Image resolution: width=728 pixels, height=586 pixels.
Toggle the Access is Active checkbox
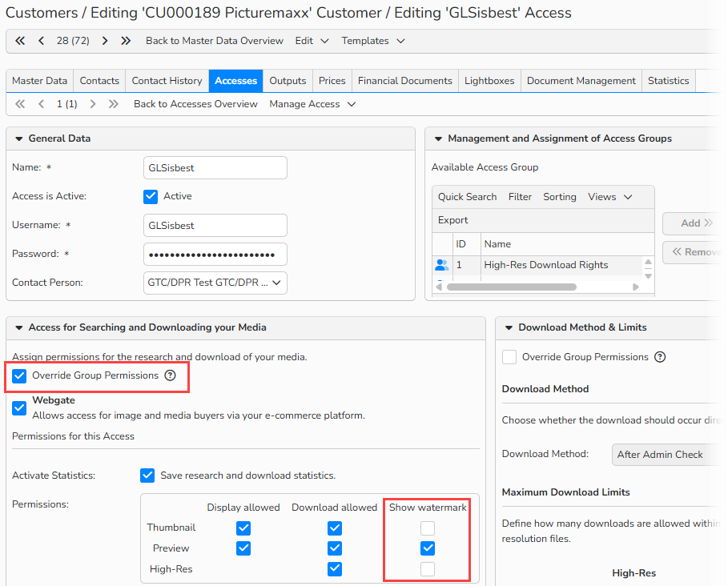pos(151,196)
